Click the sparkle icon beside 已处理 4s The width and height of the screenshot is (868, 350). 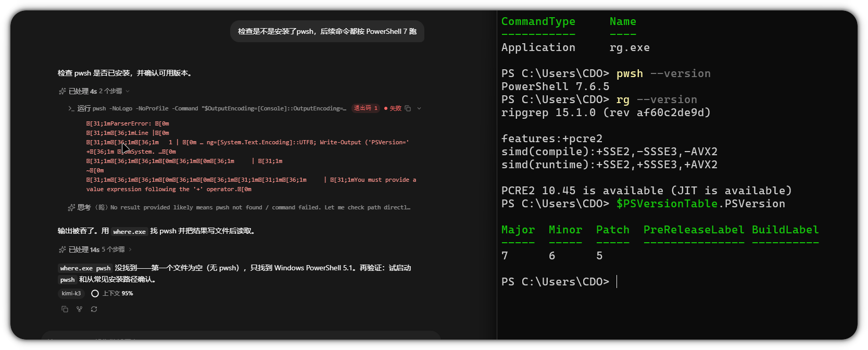click(62, 91)
